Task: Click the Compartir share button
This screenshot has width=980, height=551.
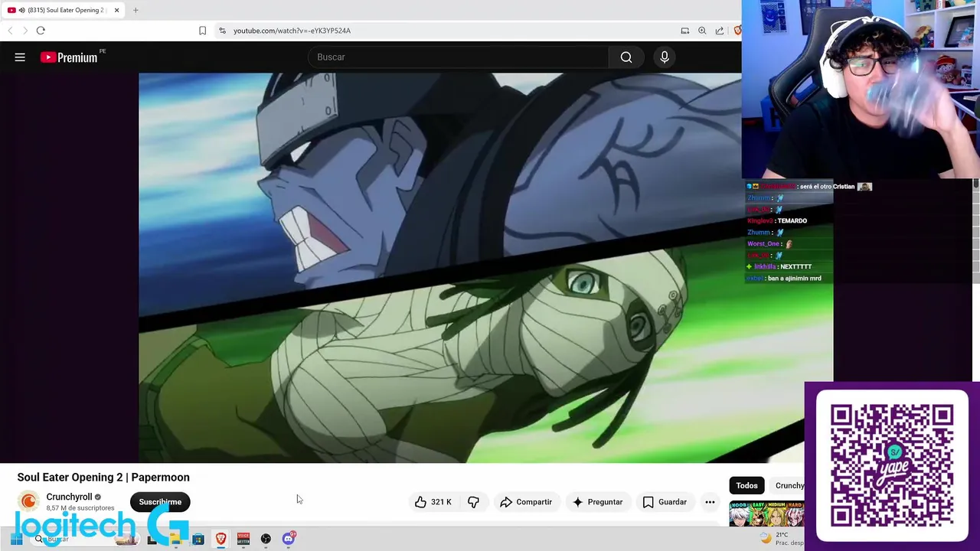Action: [525, 502]
